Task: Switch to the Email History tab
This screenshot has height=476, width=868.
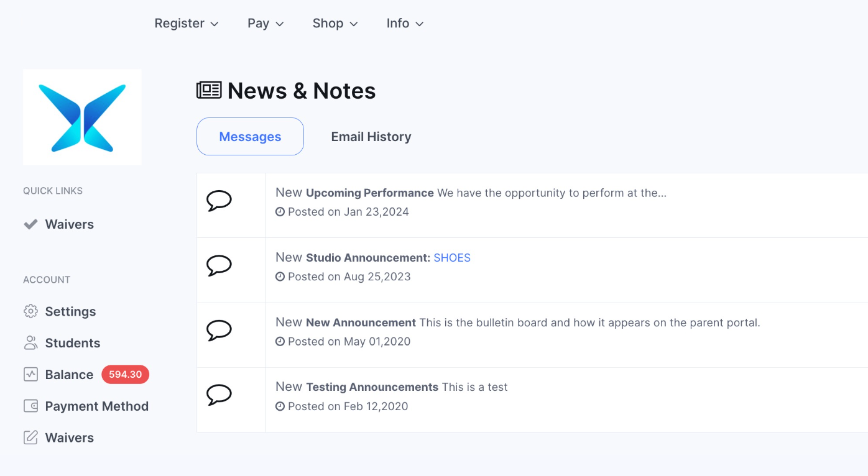Action: coord(371,137)
